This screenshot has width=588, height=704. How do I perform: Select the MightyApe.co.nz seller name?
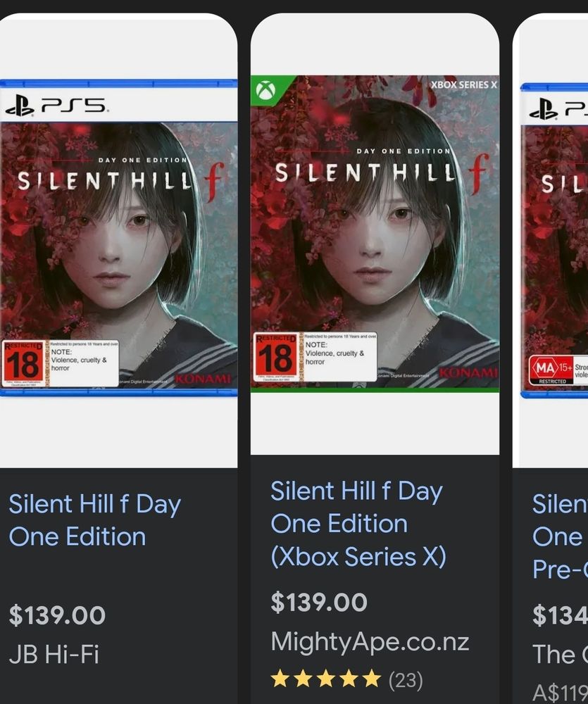(x=370, y=642)
